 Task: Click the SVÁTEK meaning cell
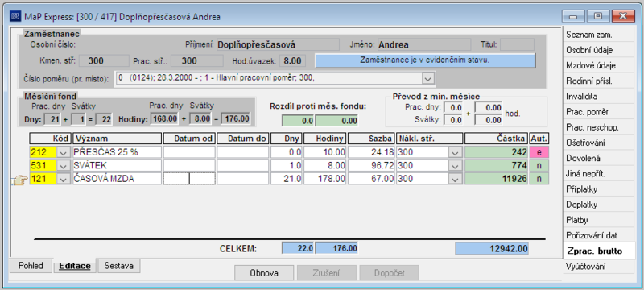[x=117, y=165]
